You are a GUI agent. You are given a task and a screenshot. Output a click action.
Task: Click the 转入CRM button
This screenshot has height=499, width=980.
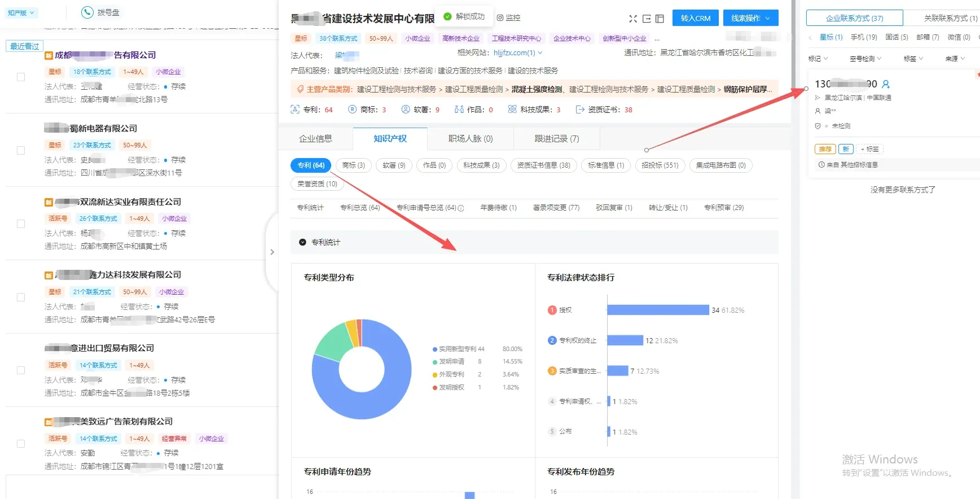coord(695,18)
